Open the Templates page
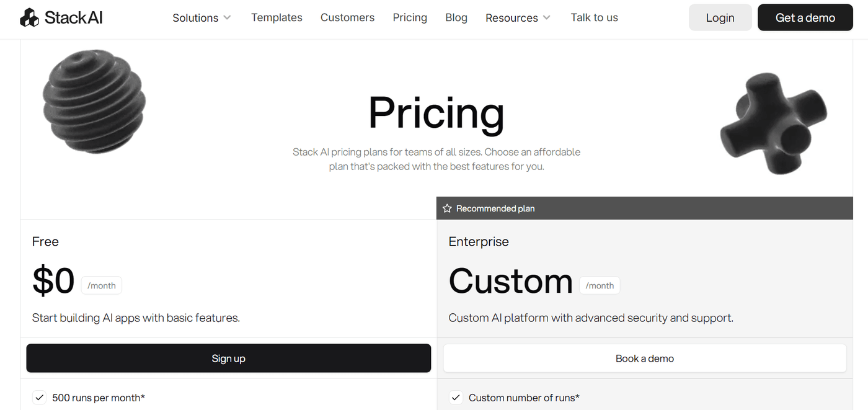The height and width of the screenshot is (410, 868). pyautogui.click(x=277, y=17)
